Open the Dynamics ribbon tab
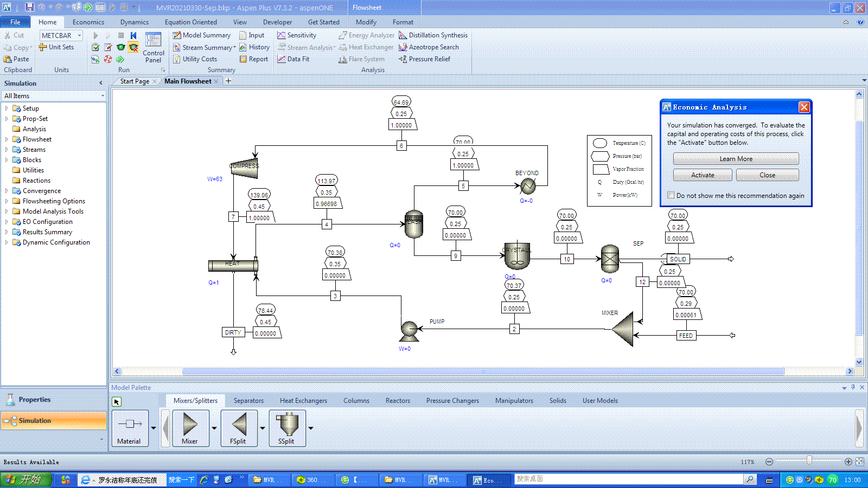Image resolution: width=868 pixels, height=488 pixels. tap(135, 22)
